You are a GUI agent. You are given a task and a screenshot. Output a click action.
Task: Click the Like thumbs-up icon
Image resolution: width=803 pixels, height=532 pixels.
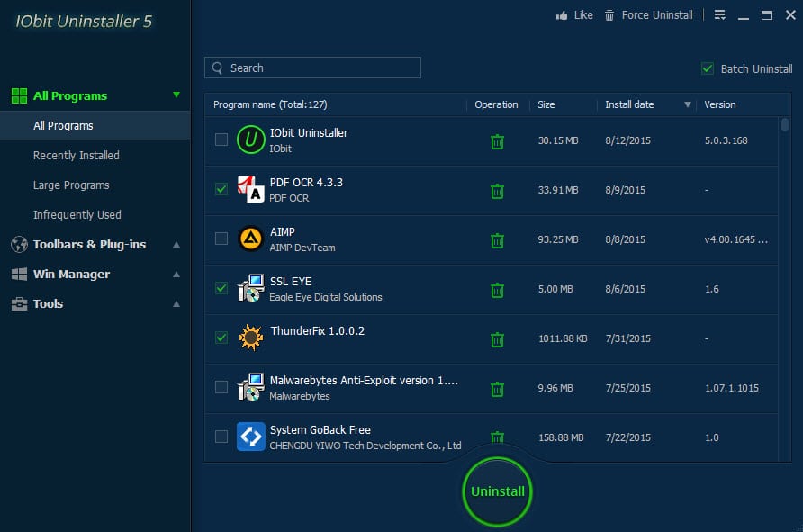click(562, 15)
